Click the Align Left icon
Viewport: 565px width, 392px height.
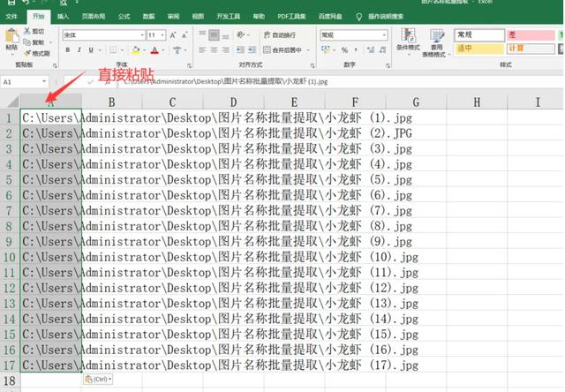point(202,50)
